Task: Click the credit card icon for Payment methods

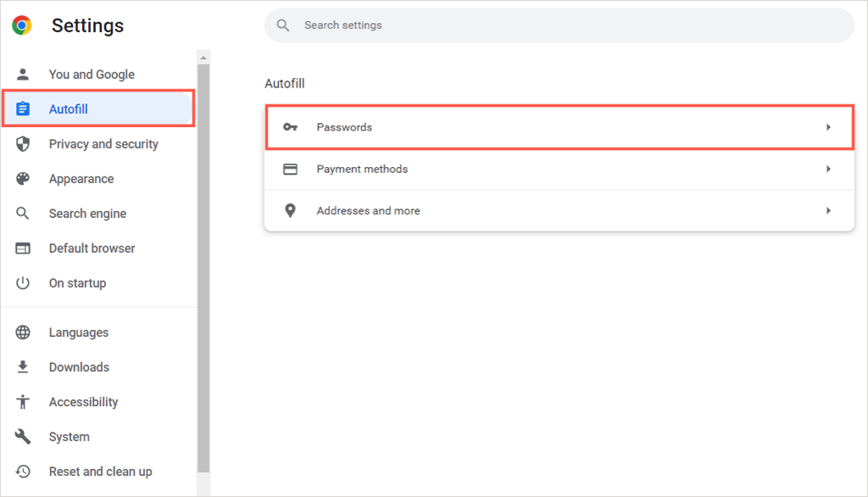Action: (x=290, y=169)
